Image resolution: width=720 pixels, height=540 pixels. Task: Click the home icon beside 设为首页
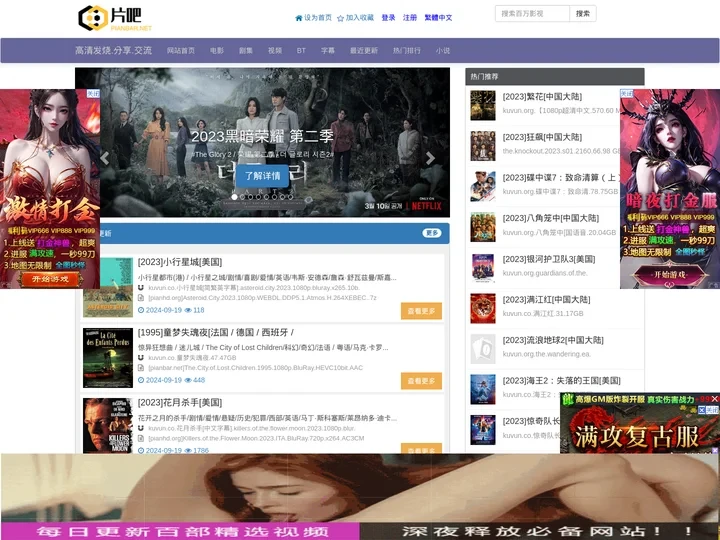(x=299, y=18)
